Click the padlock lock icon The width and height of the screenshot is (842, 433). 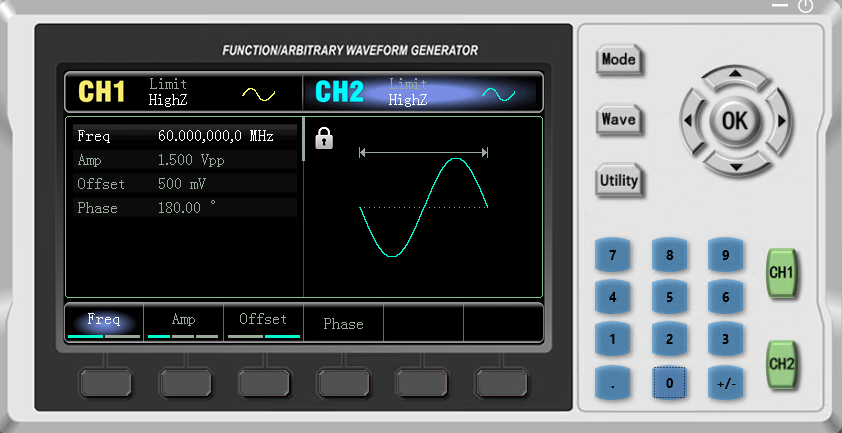pyautogui.click(x=324, y=138)
